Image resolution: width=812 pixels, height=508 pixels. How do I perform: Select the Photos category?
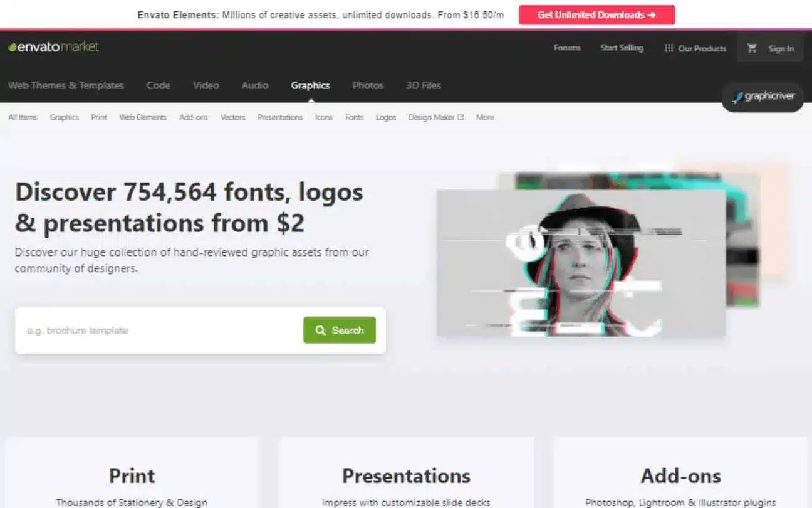pos(368,85)
